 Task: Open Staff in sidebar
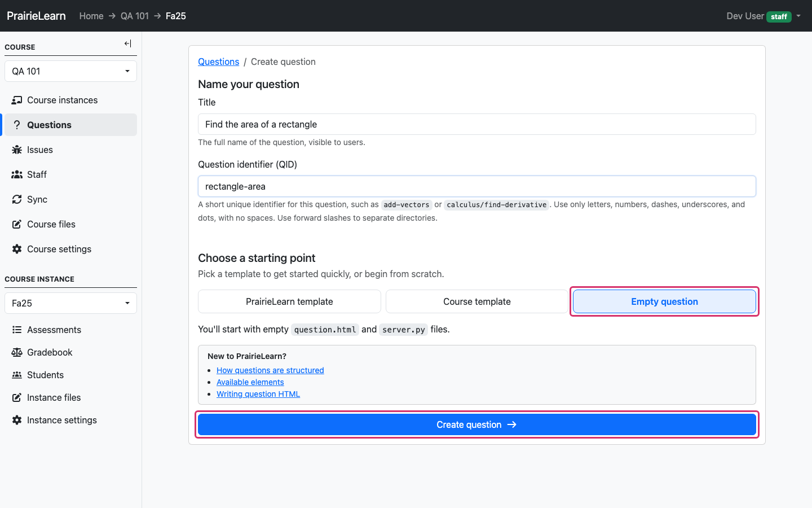pos(70,174)
